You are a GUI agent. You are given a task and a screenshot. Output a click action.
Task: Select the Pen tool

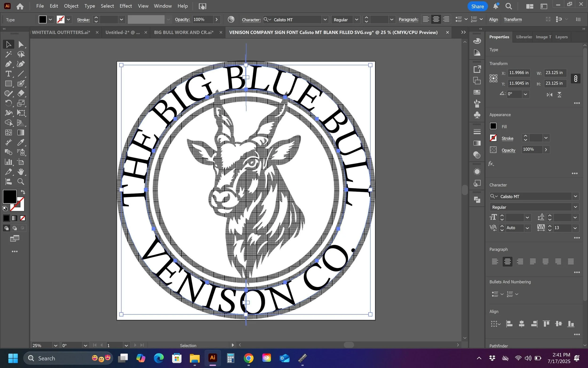[x=8, y=64]
